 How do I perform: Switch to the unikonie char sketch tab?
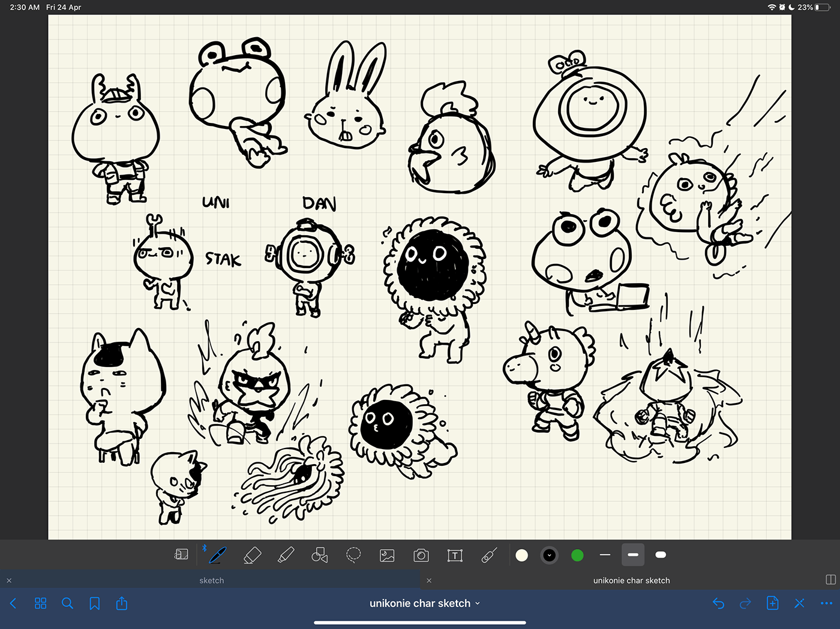click(631, 580)
